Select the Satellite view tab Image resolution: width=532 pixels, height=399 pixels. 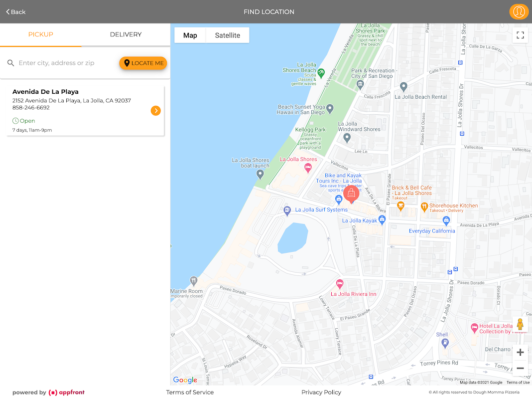(228, 35)
